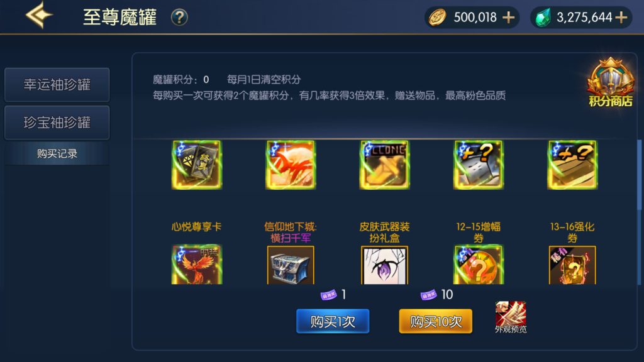Screen dimensions: 644x362
Task: Open the 购买记录 purchase history
Action: tap(57, 153)
